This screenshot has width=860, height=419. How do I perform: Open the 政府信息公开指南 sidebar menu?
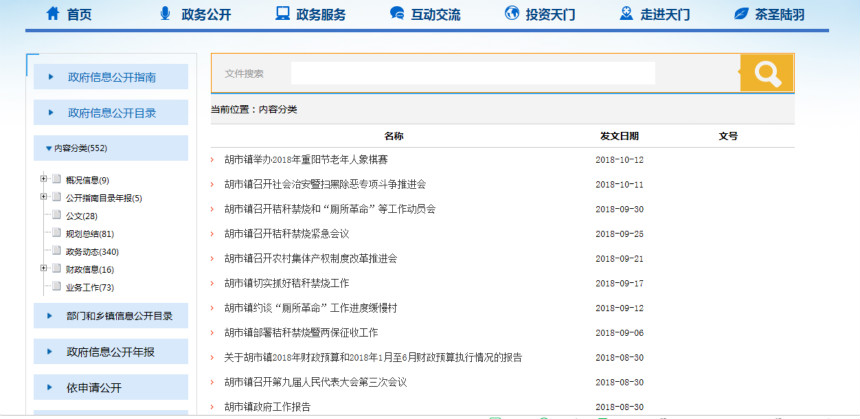(111, 77)
